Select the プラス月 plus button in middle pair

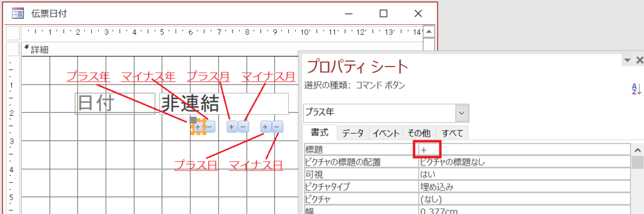coord(231,127)
